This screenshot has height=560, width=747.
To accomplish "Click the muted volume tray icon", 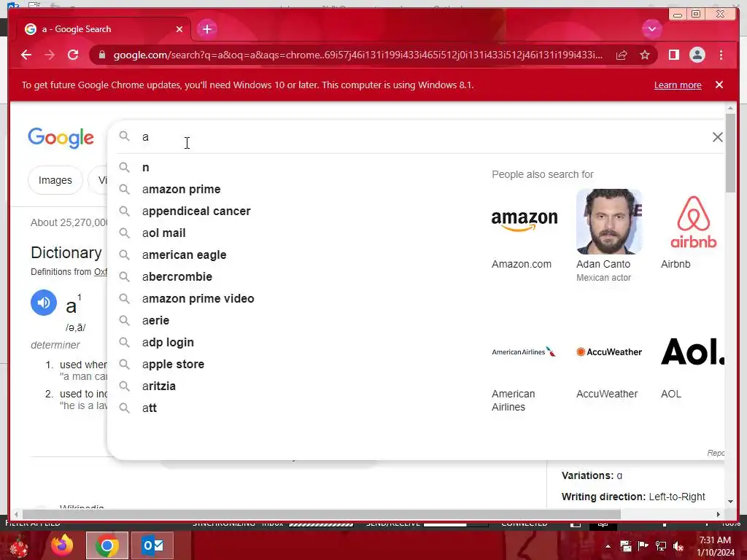I will pyautogui.click(x=678, y=546).
